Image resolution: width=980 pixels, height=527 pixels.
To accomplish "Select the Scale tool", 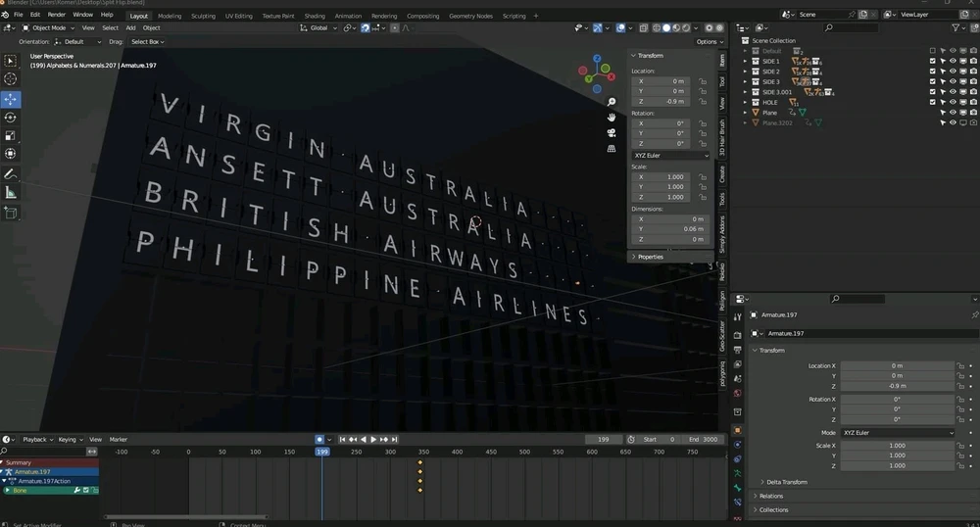I will pyautogui.click(x=11, y=135).
